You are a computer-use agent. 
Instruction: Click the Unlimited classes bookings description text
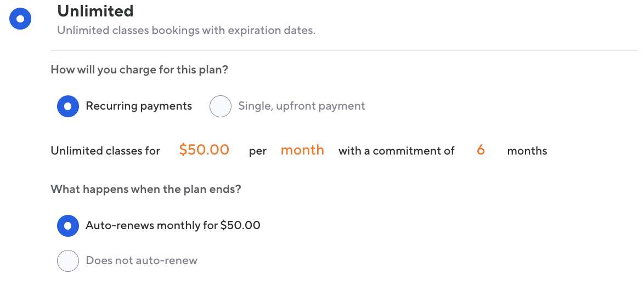pos(186,30)
